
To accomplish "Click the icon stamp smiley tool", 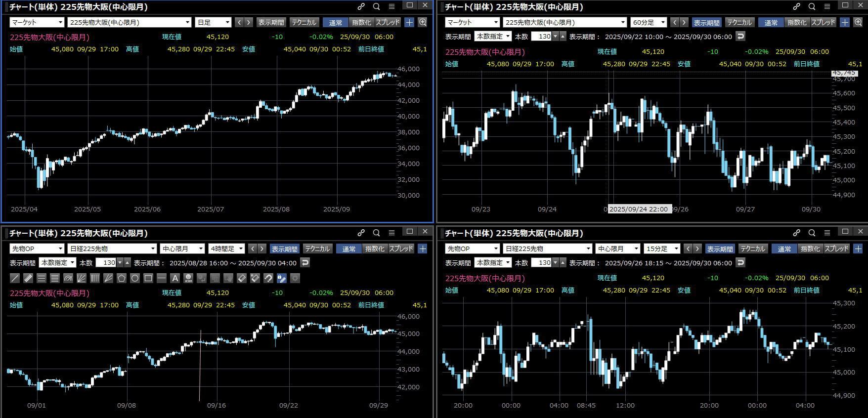I will pyautogui.click(x=188, y=278).
